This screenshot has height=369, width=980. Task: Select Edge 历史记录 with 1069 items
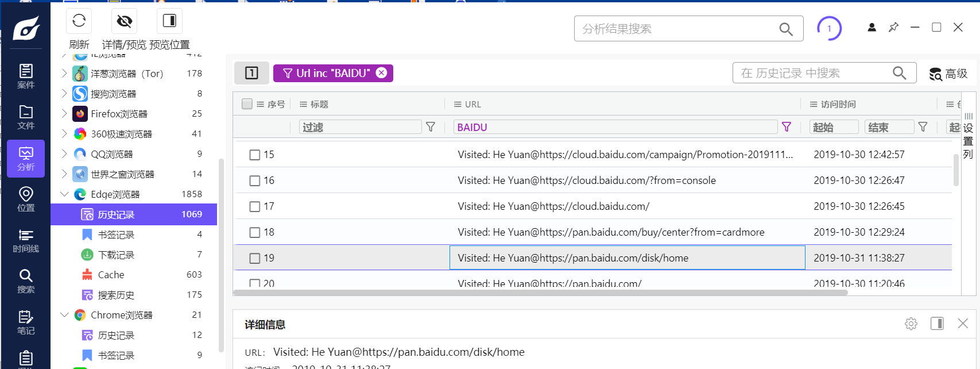click(134, 214)
